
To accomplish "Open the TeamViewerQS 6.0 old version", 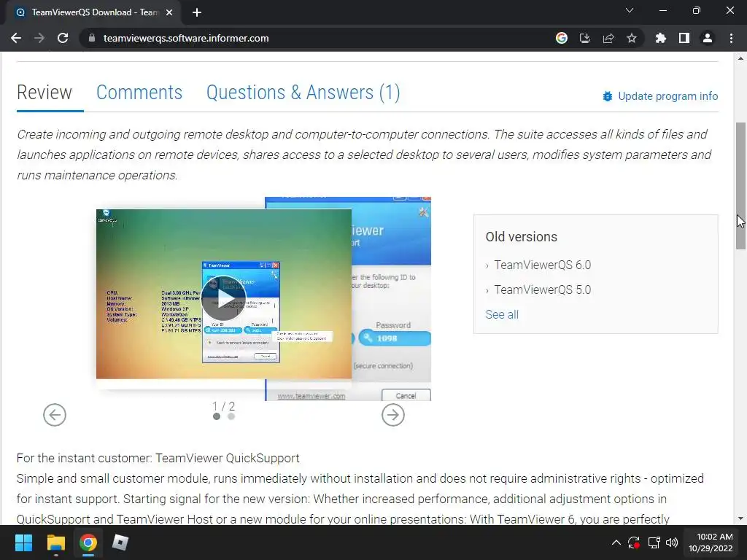I will click(x=542, y=265).
